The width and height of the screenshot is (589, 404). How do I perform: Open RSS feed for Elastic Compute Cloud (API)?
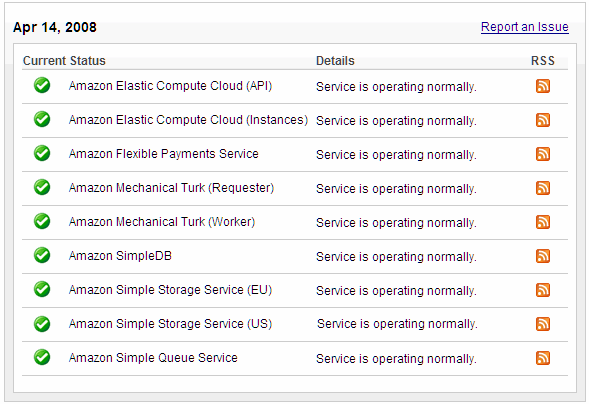(543, 86)
